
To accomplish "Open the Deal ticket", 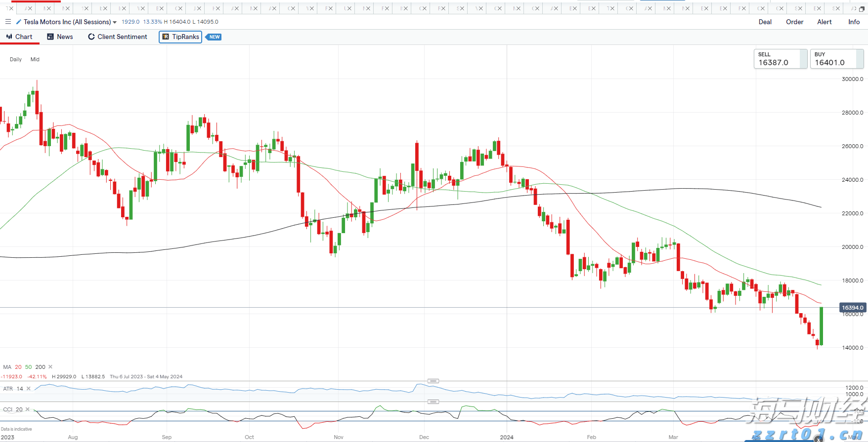I will (765, 22).
